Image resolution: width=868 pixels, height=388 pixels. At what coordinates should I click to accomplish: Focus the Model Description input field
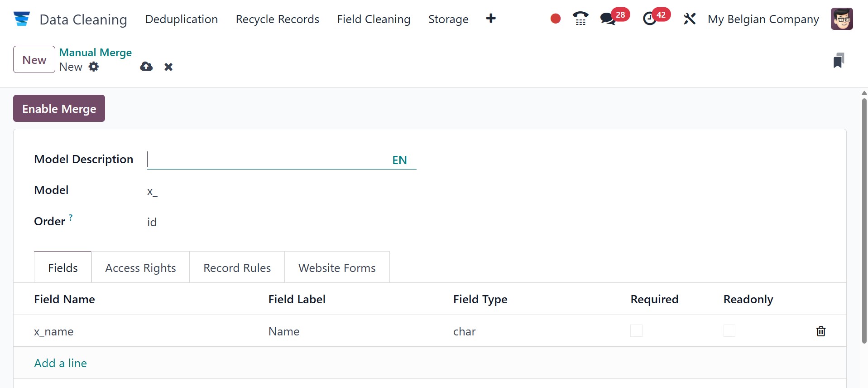click(x=267, y=160)
